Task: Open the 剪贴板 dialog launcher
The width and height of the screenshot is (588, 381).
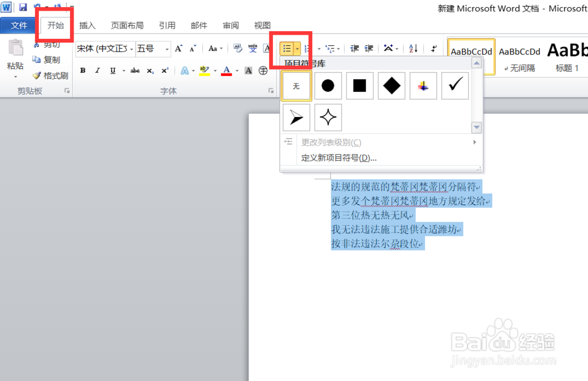Action: pos(67,91)
